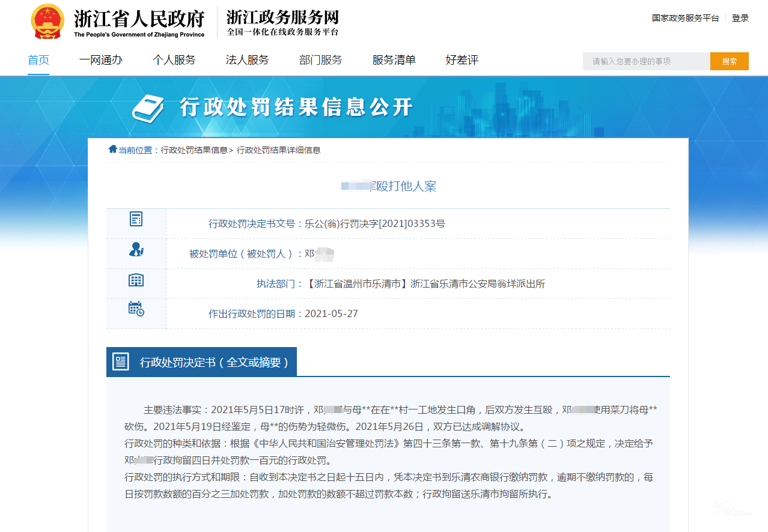Click the decision document section icon
768x532 pixels.
[x=121, y=361]
